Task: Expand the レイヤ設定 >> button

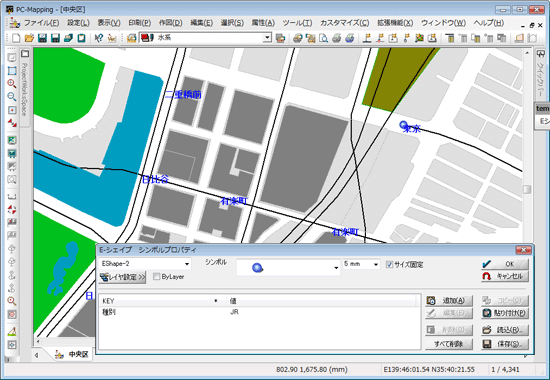Action: [x=123, y=277]
